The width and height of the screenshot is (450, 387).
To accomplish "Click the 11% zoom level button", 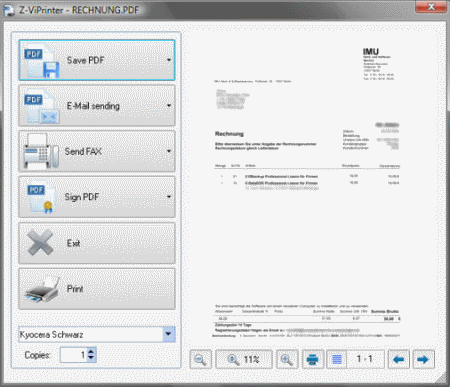I will click(x=244, y=359).
